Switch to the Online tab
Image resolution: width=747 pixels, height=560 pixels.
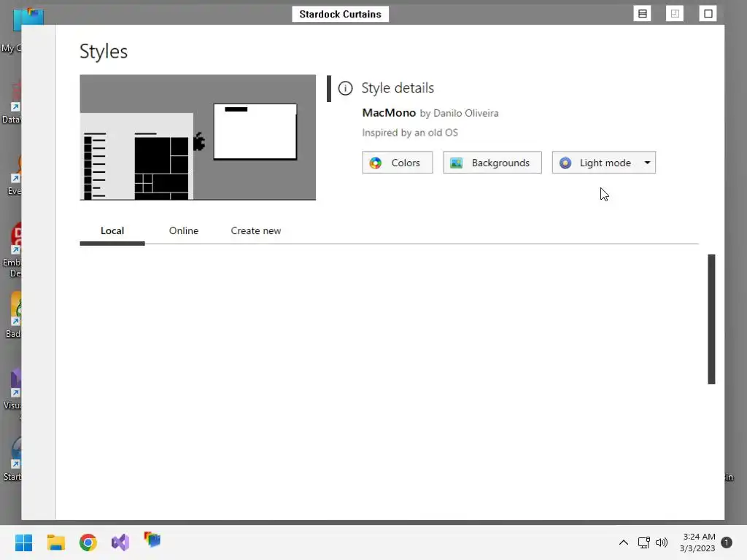click(183, 231)
